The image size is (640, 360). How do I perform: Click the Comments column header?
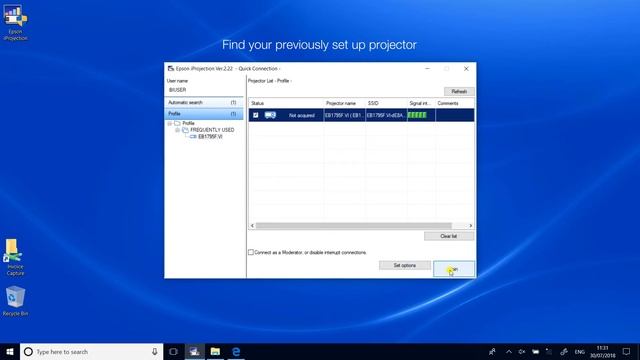(455, 103)
